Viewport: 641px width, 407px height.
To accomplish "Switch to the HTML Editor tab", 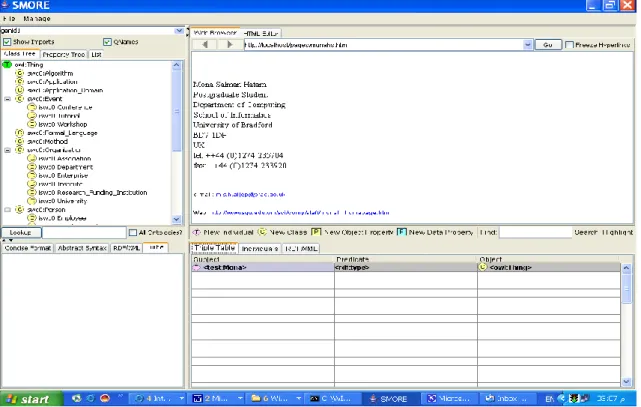I will coord(261,33).
